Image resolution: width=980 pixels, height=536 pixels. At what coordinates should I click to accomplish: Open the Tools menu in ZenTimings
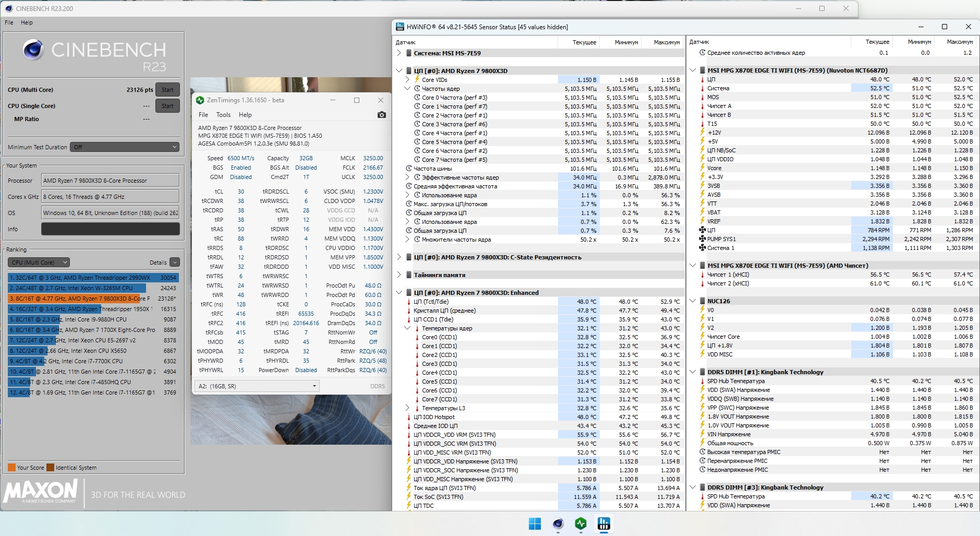223,115
